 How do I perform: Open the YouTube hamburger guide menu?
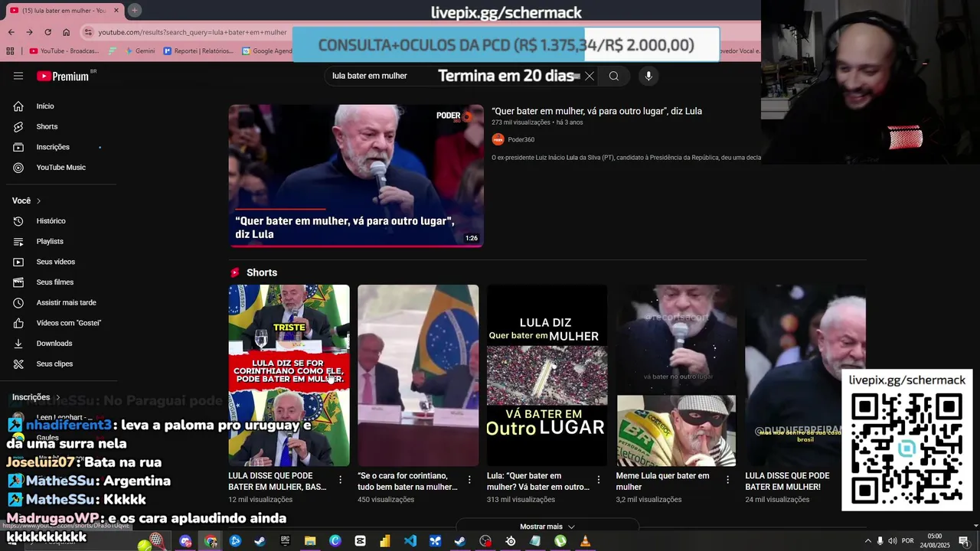(x=18, y=76)
